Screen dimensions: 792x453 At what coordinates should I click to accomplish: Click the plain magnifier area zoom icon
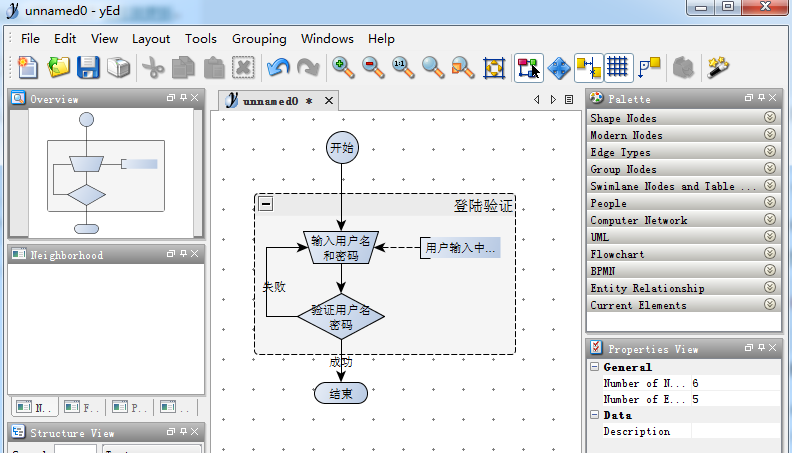[x=433, y=68]
